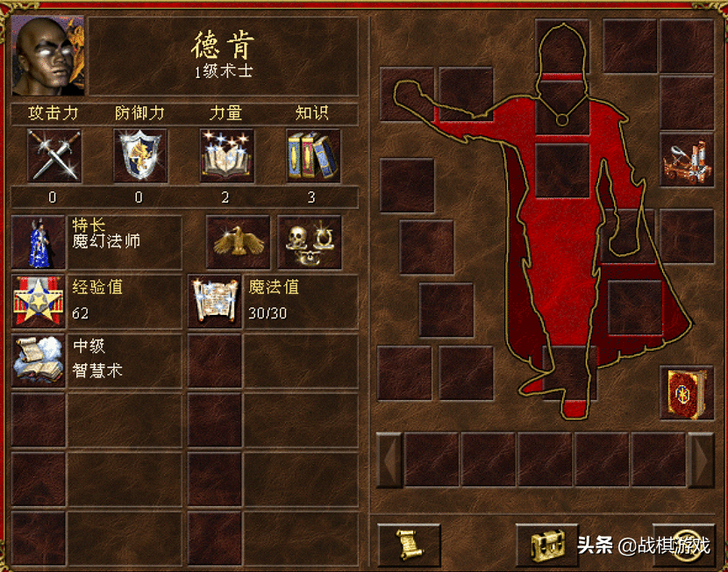
Task: Click the gold treasure chest button
Action: [547, 546]
